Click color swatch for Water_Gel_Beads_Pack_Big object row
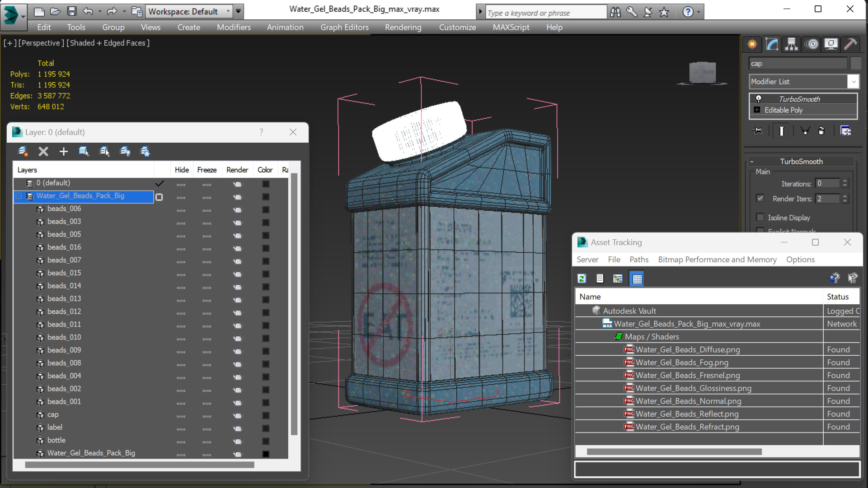The height and width of the screenshot is (488, 868). [266, 454]
